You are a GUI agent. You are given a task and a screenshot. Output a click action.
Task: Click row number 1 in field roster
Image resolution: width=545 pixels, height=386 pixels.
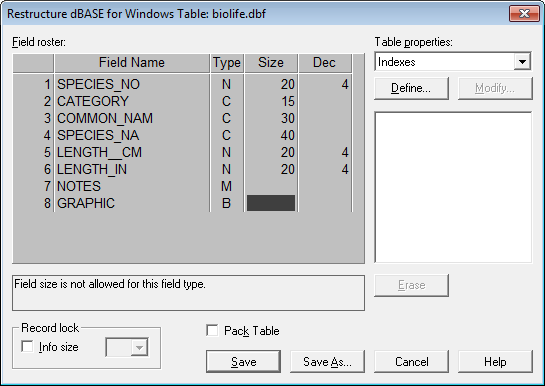point(47,84)
